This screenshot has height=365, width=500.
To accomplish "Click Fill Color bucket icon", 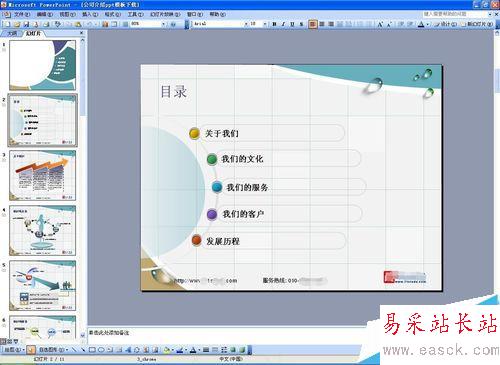I will [x=166, y=350].
